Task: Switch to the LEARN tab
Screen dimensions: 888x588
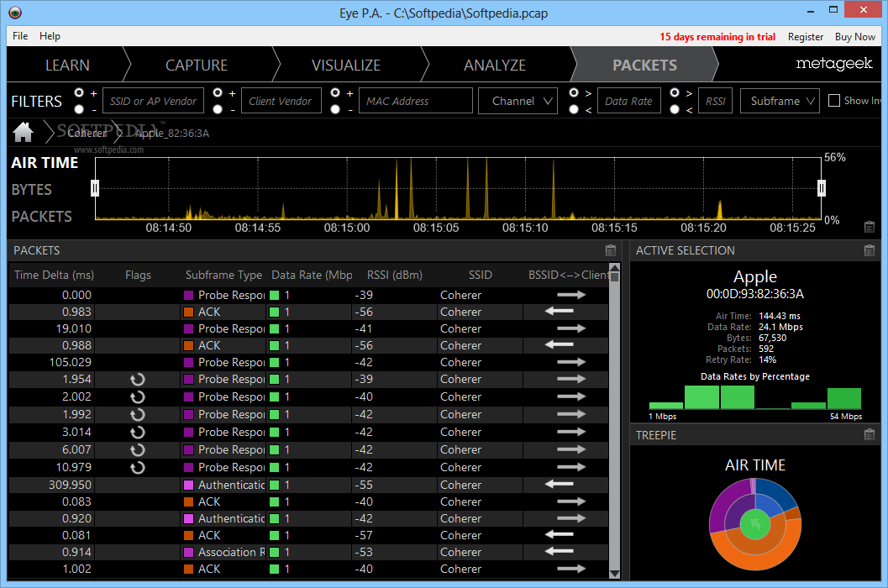Action: [67, 66]
